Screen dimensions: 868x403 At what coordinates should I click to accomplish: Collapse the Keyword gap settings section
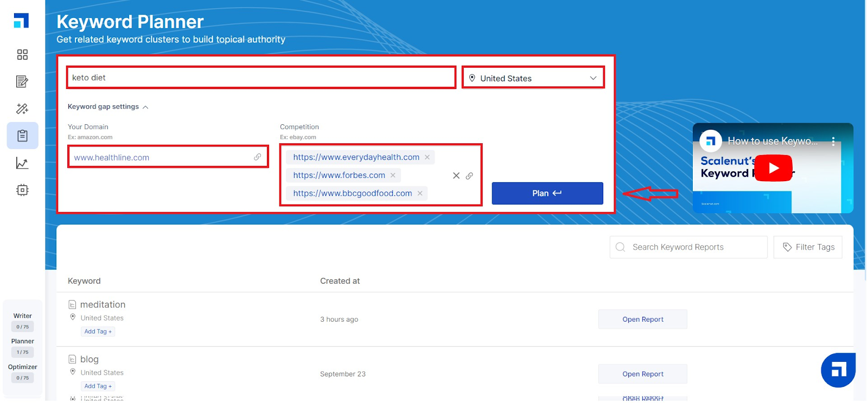[108, 107]
